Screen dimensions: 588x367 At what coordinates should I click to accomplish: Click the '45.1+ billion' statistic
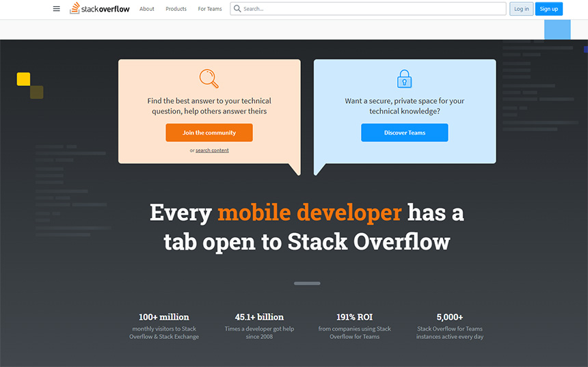point(259,317)
